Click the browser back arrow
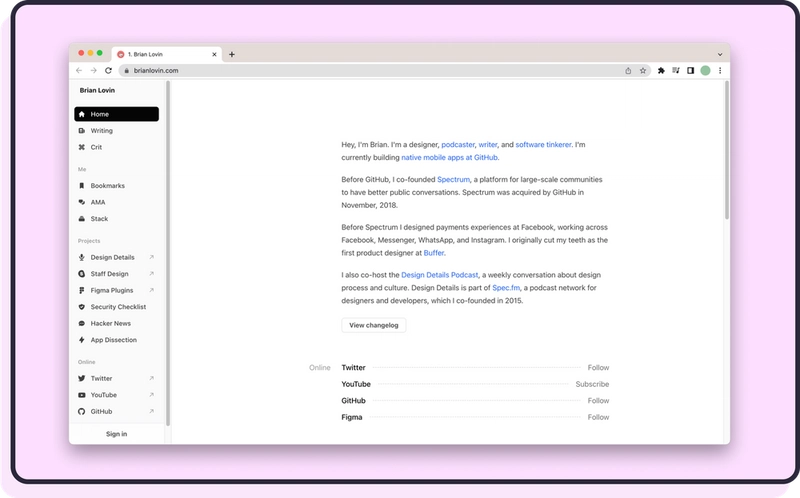800x498 pixels. pos(79,70)
